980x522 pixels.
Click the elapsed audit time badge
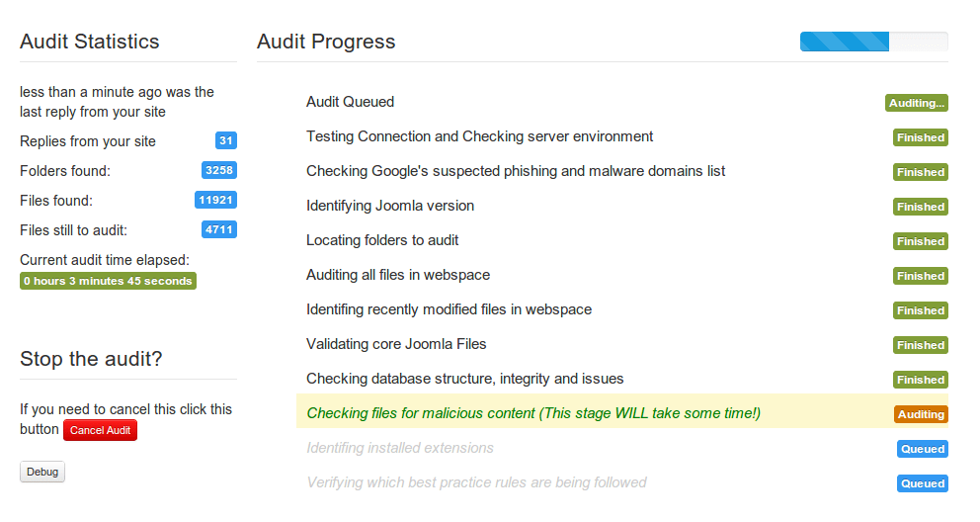point(108,281)
